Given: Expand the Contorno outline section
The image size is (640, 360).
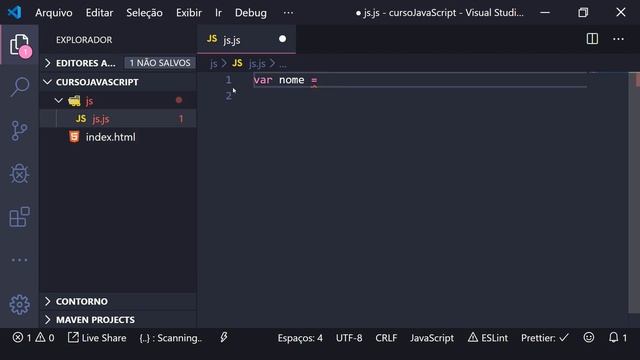Looking at the screenshot, I should 118,301.
